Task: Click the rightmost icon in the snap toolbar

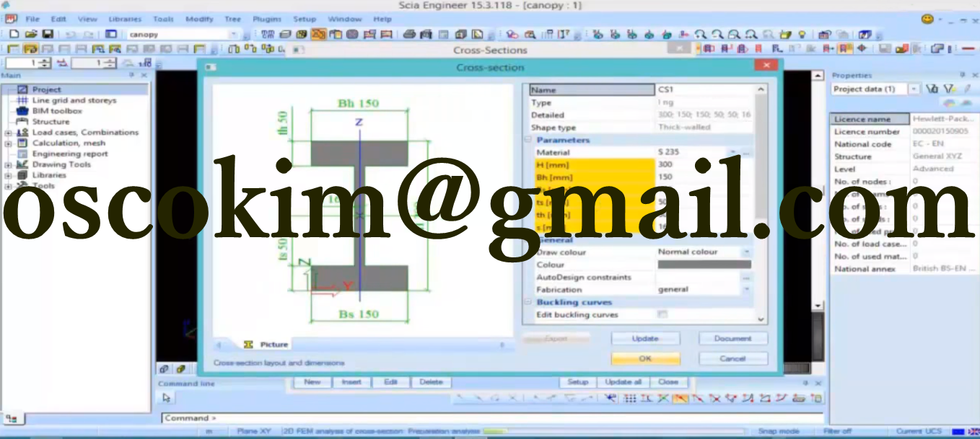Action: click(815, 398)
